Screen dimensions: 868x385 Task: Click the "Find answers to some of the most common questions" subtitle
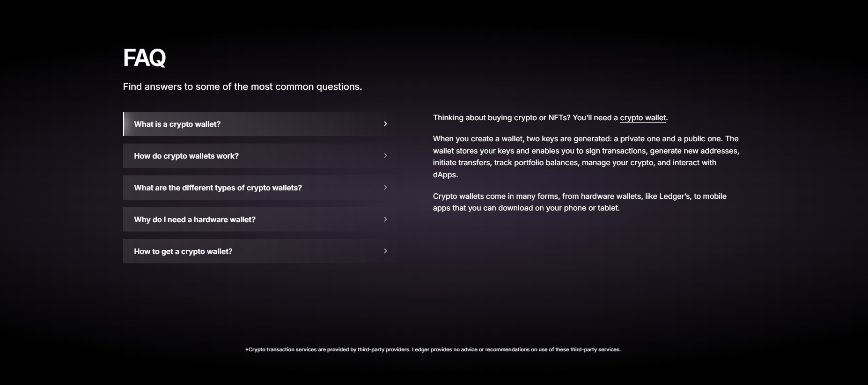click(x=242, y=87)
